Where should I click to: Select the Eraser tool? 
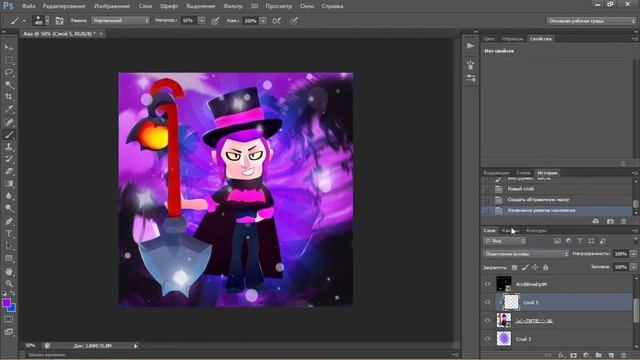tap(9, 171)
